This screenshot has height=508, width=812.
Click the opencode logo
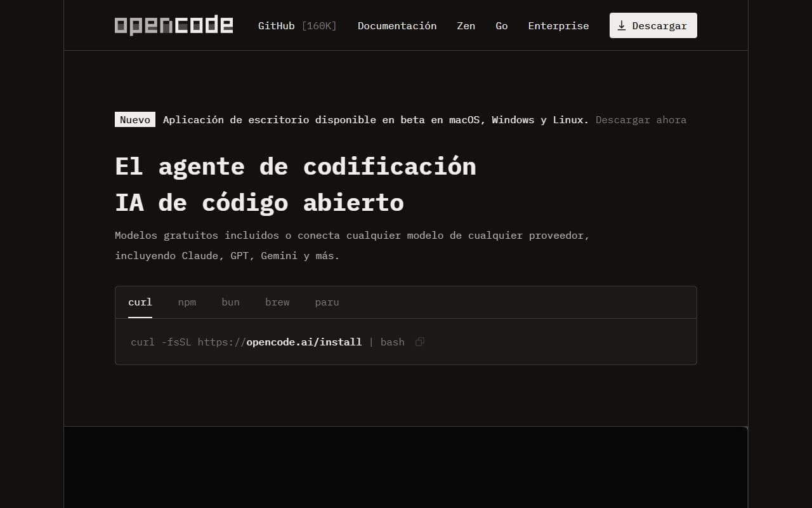coord(174,25)
